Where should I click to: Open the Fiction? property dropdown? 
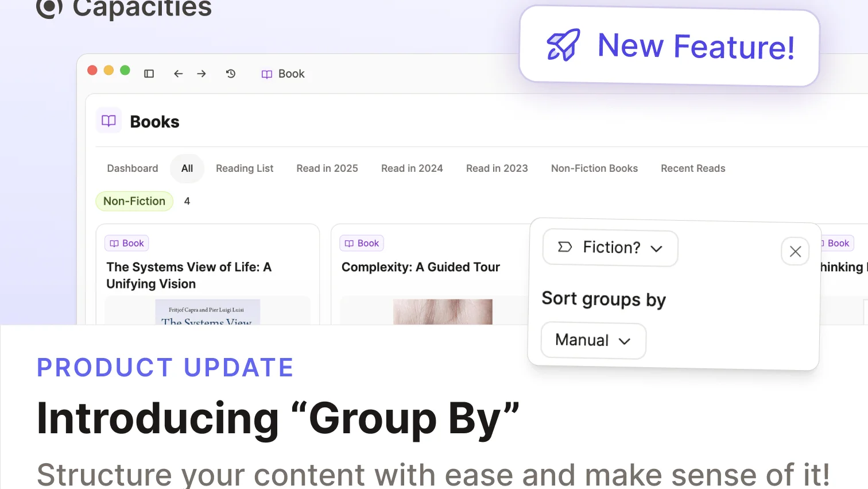coord(610,248)
